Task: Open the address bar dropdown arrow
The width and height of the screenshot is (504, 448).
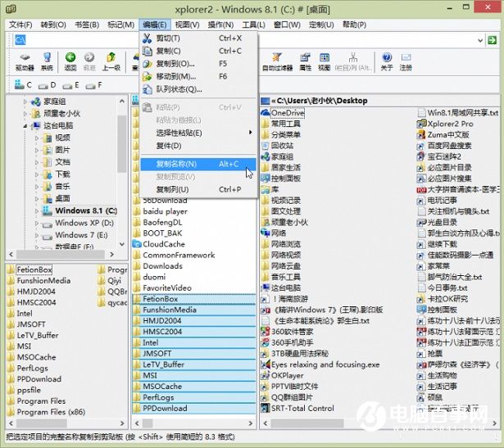Action: pyautogui.click(x=480, y=40)
